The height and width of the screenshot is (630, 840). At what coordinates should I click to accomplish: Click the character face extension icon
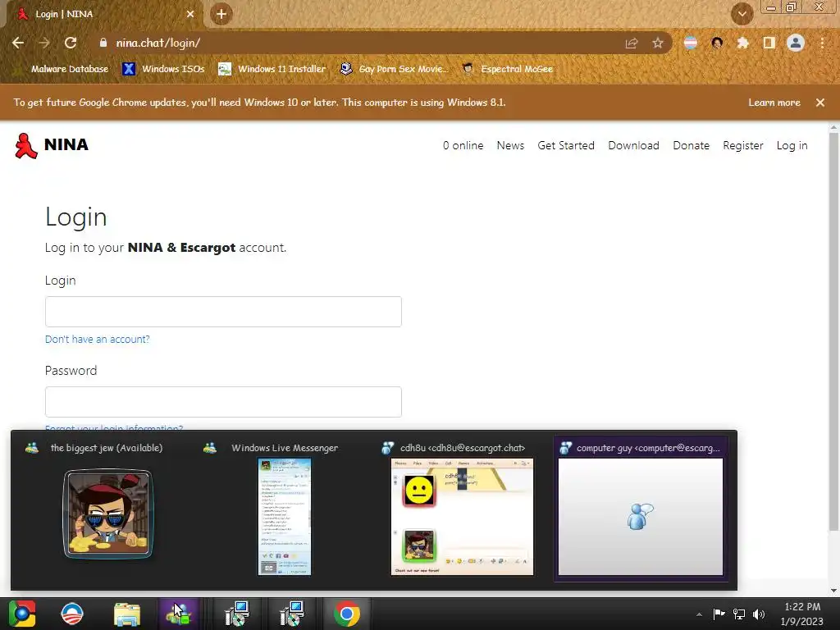click(717, 43)
